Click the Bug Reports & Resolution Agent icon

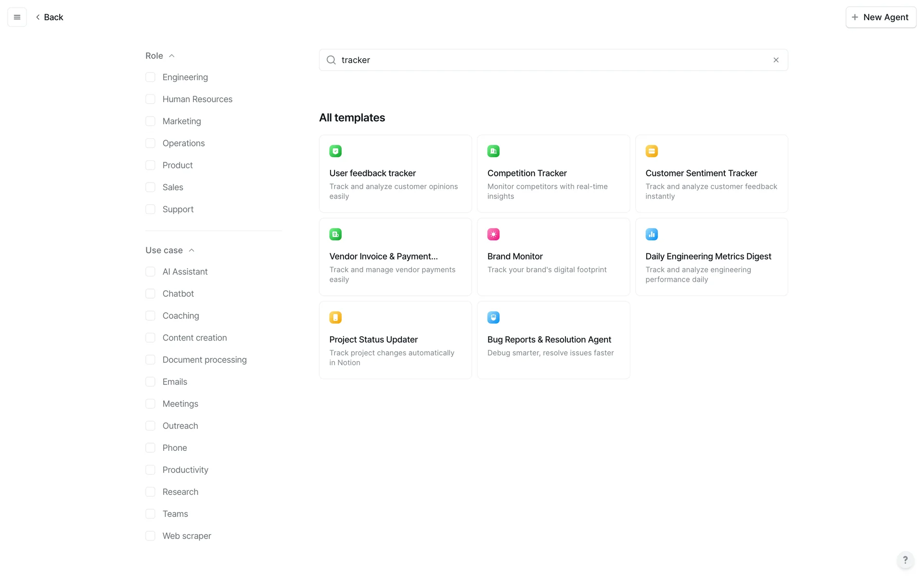[493, 317]
